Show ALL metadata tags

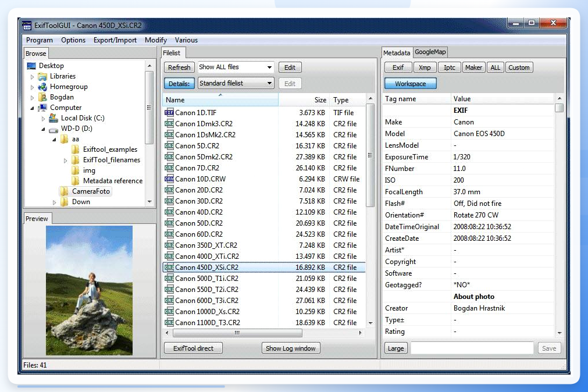click(496, 67)
